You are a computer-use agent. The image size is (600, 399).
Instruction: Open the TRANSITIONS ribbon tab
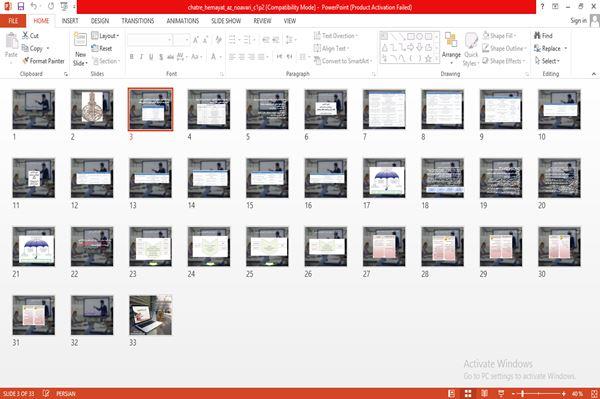click(138, 21)
